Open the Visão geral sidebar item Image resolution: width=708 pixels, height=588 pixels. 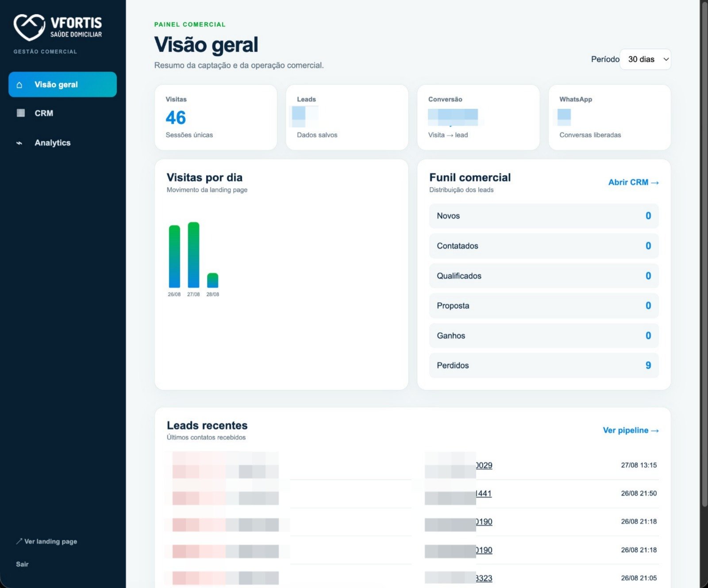pos(62,85)
